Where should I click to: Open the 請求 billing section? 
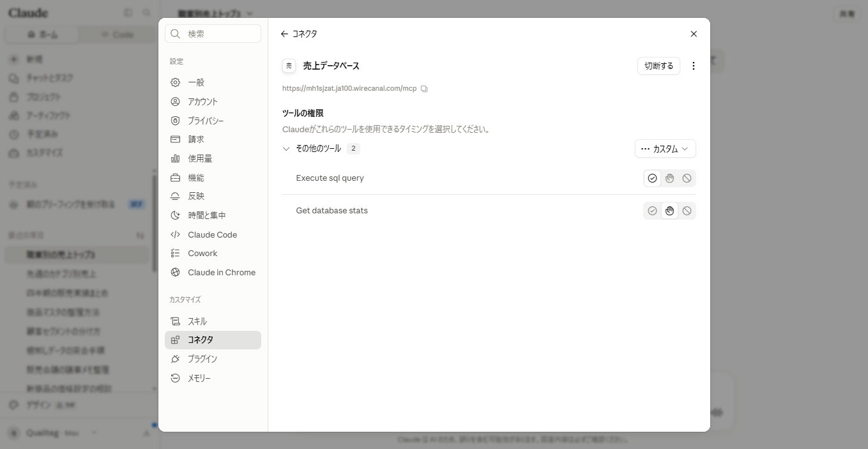tap(213, 139)
